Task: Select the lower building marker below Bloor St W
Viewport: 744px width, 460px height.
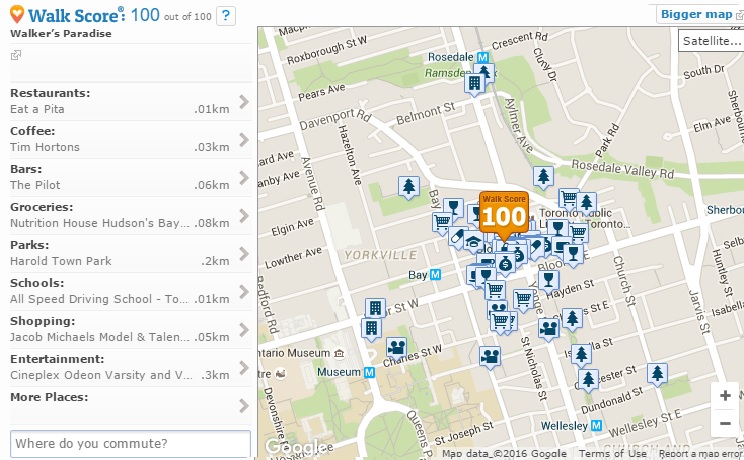Action: (x=371, y=329)
